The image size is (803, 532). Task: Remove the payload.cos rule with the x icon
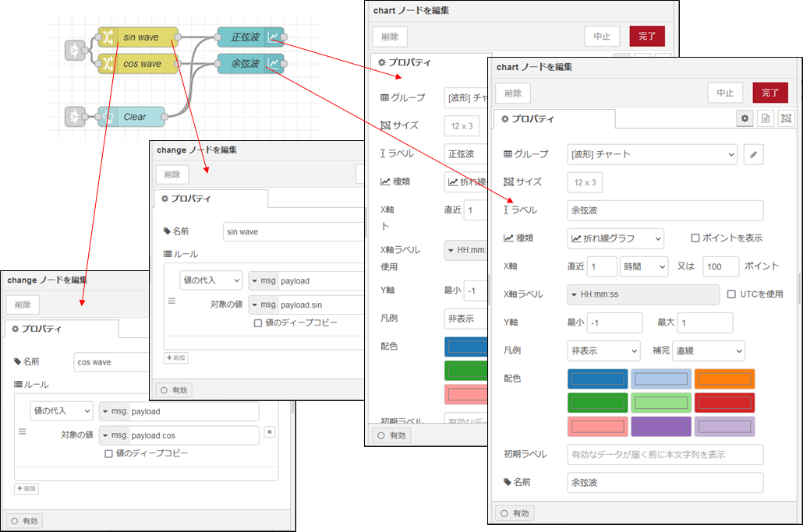(269, 432)
